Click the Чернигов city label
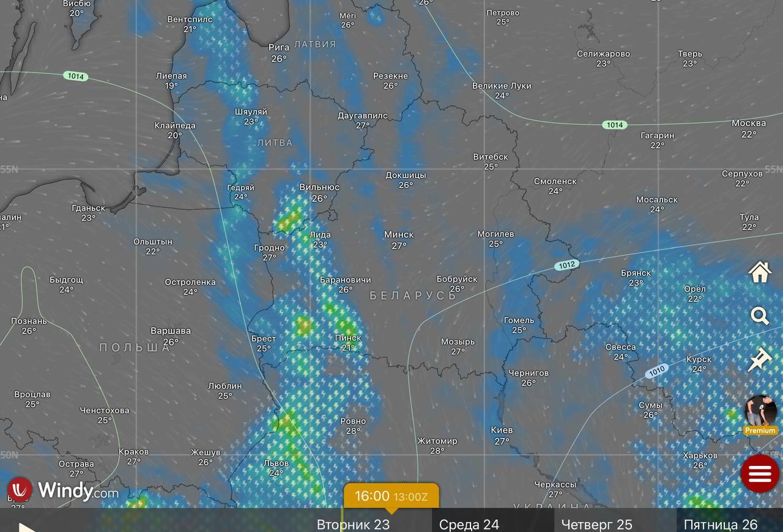The image size is (783, 532). tap(529, 372)
